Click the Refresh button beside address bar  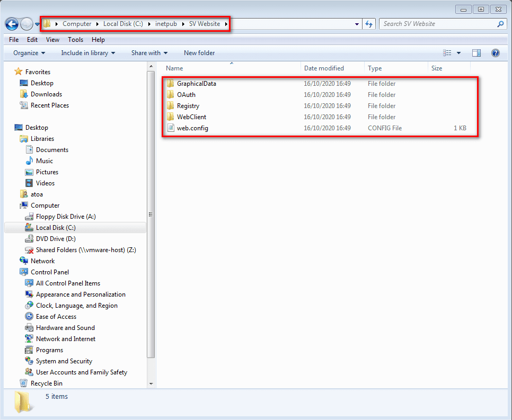pos(369,24)
